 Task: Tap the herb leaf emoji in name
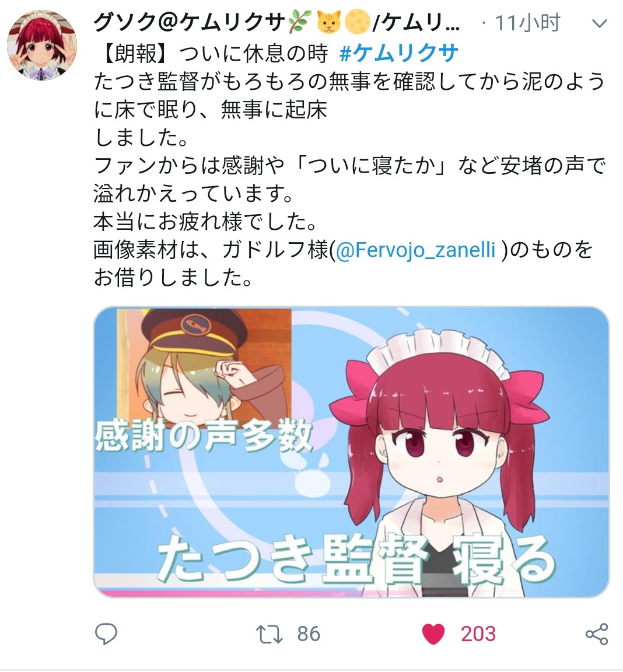tap(300, 22)
